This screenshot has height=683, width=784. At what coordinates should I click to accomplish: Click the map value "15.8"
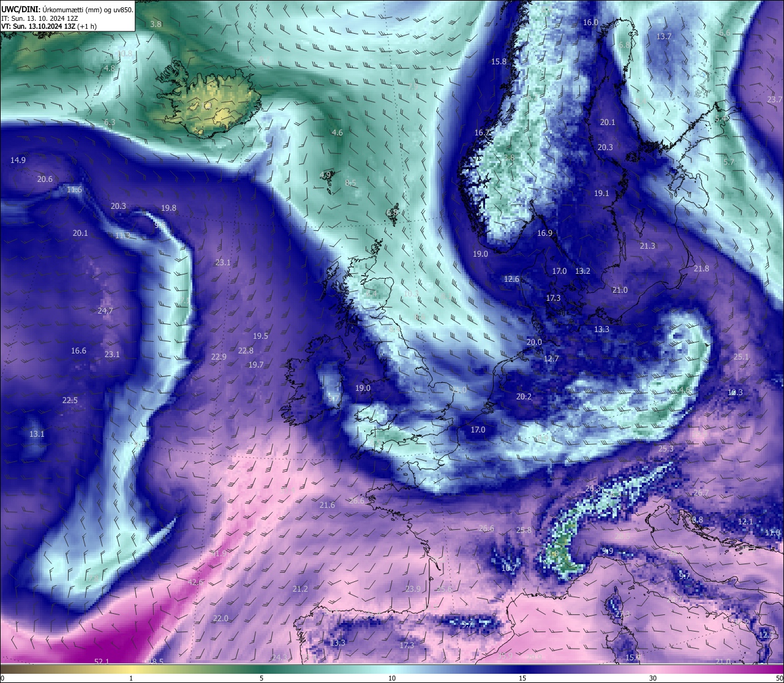499,61
